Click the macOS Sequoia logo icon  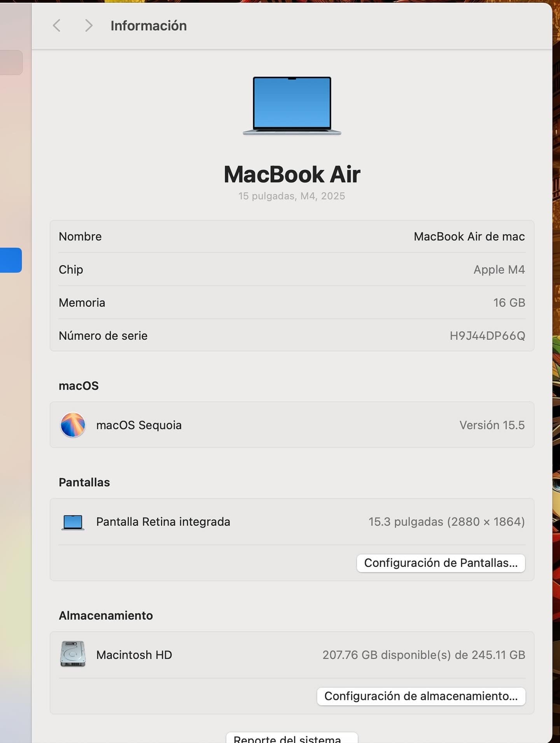(x=73, y=425)
